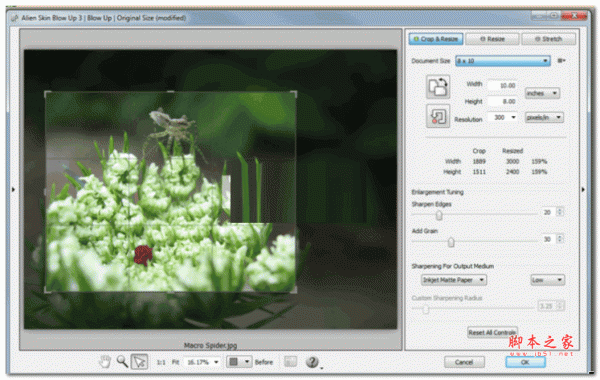Click the Sharpen Edges value stepper

click(x=560, y=212)
